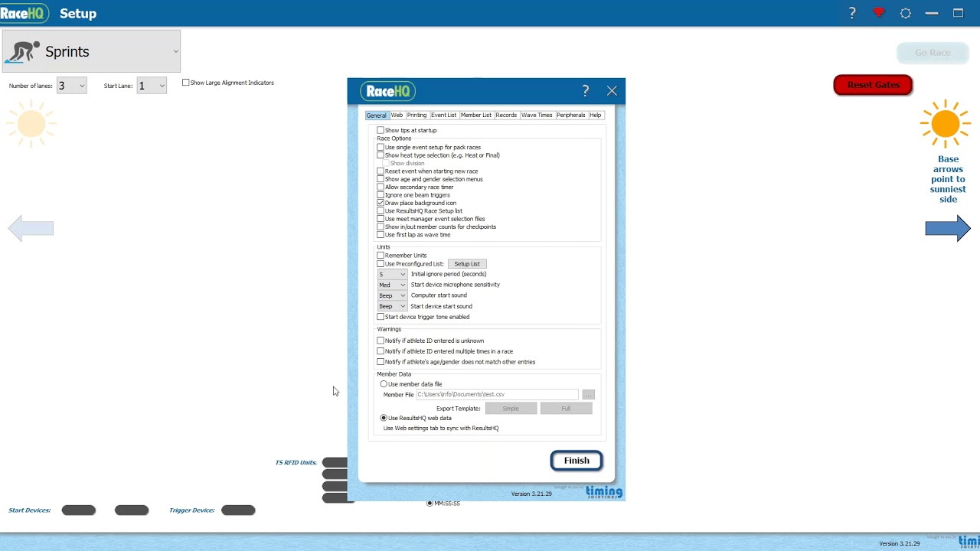Open the settings gear in title bar
980x551 pixels.
906,13
